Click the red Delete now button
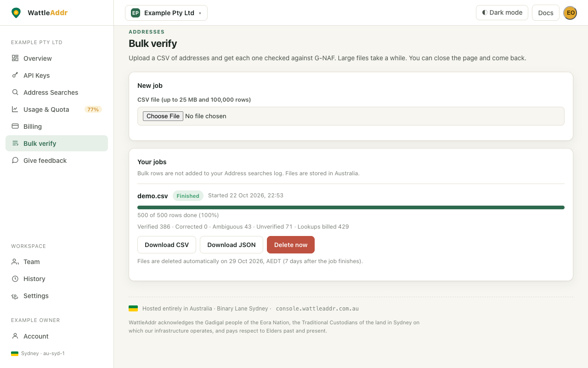This screenshot has height=368, width=588. pos(291,245)
